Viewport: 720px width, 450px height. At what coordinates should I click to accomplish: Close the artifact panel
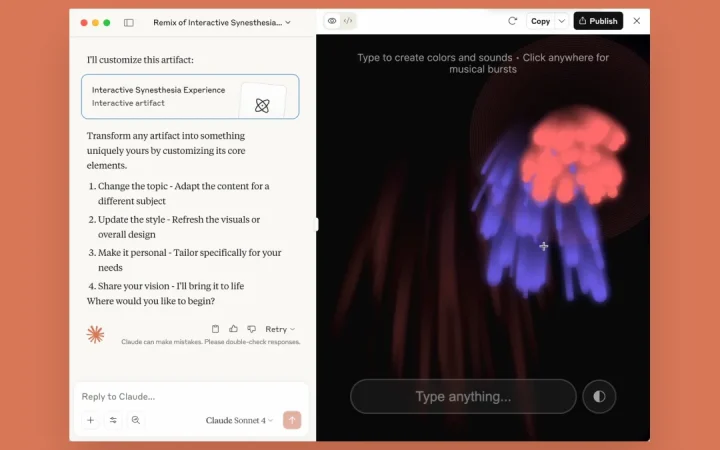[x=636, y=21]
